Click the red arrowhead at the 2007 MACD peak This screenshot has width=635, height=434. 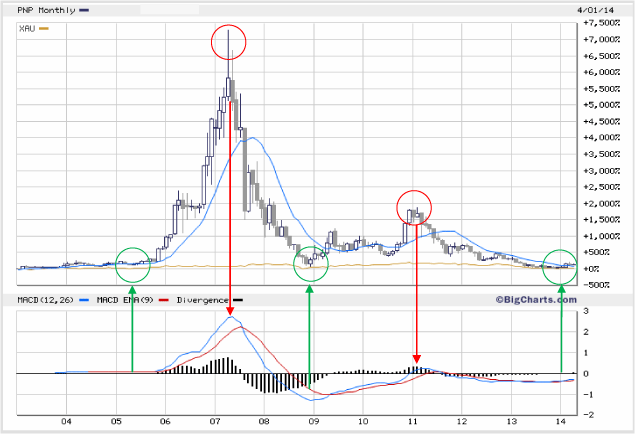[232, 304]
